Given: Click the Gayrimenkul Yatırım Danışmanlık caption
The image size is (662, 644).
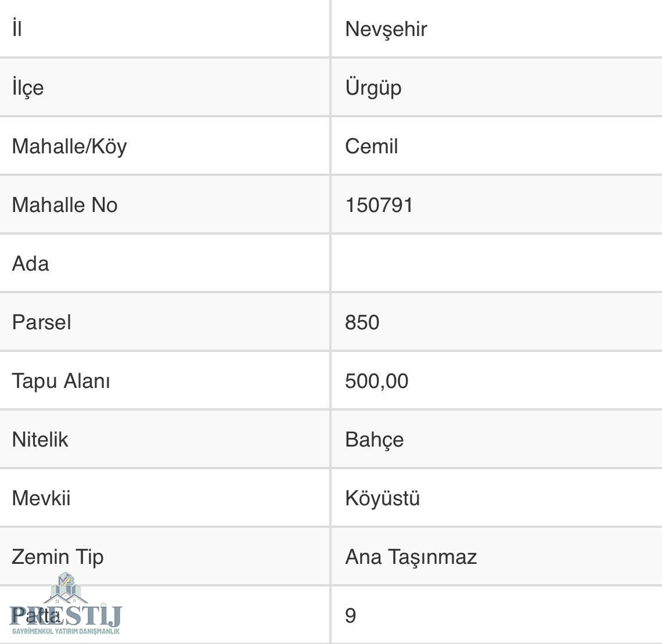Looking at the screenshot, I should click(x=66, y=631).
